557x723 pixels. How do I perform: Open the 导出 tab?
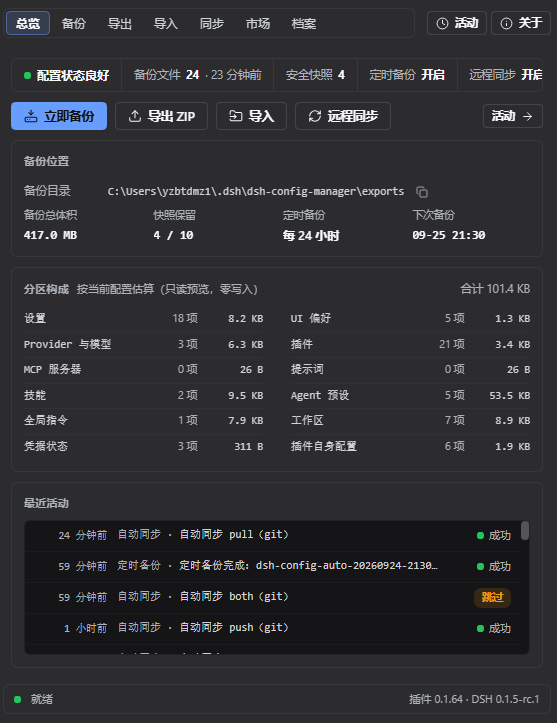[x=120, y=23]
